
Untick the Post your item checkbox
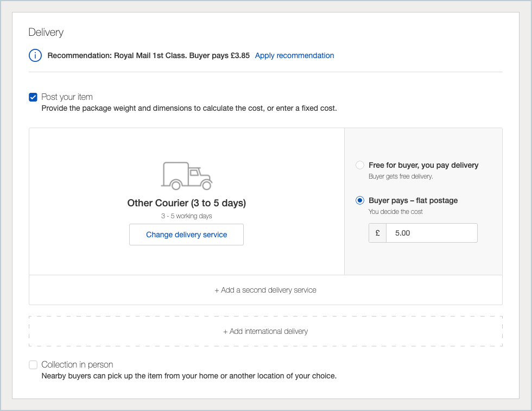[34, 97]
